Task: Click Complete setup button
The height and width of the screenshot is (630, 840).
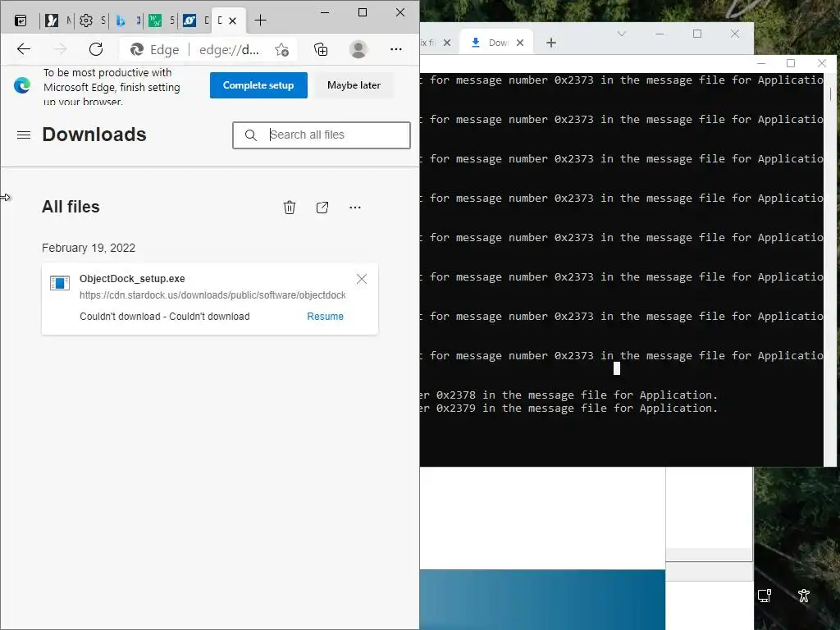Action: pyautogui.click(x=258, y=85)
